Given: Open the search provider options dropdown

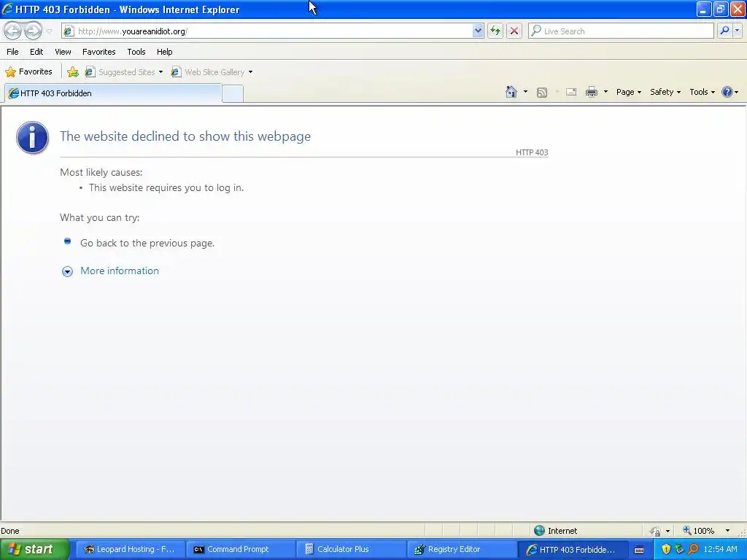Looking at the screenshot, I should 738,31.
